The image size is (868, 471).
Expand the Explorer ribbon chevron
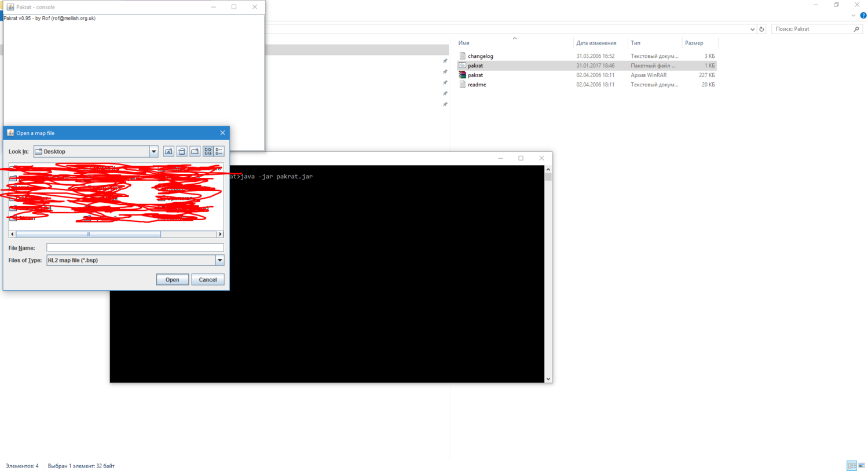pyautogui.click(x=853, y=16)
